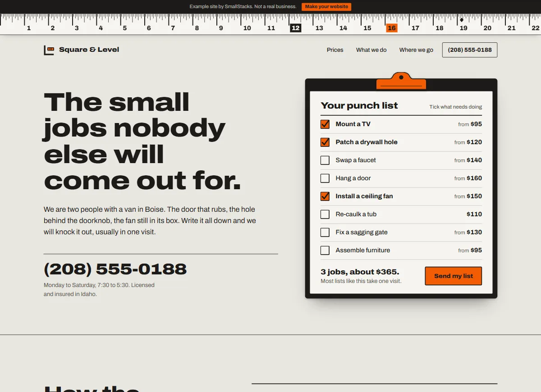Click the 3 jobs, about $365 total

coord(360,272)
